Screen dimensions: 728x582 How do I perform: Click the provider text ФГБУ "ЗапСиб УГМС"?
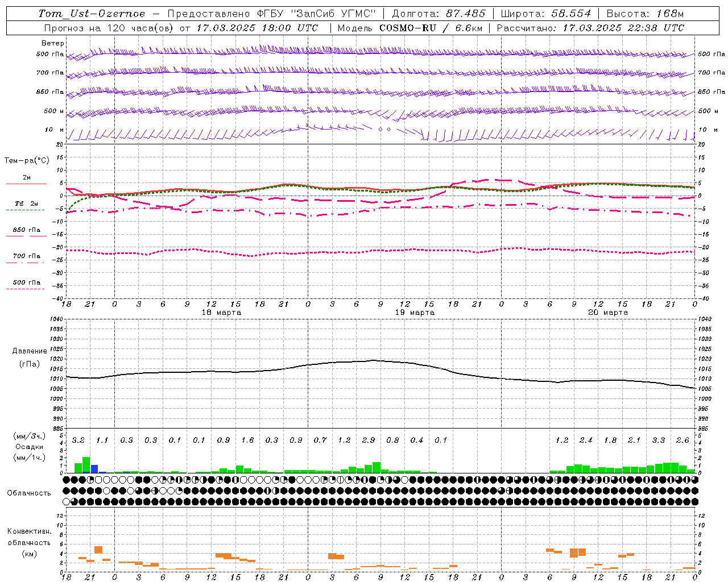pos(318,14)
